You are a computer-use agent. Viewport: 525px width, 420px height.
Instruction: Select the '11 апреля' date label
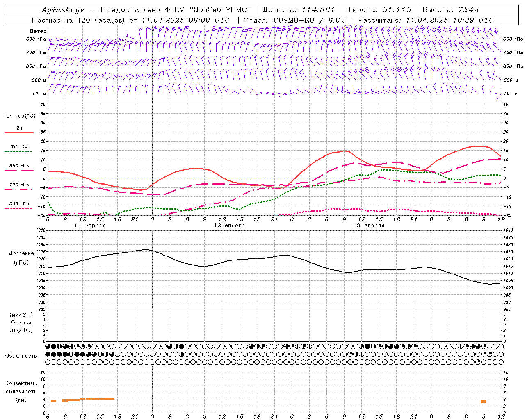point(90,226)
